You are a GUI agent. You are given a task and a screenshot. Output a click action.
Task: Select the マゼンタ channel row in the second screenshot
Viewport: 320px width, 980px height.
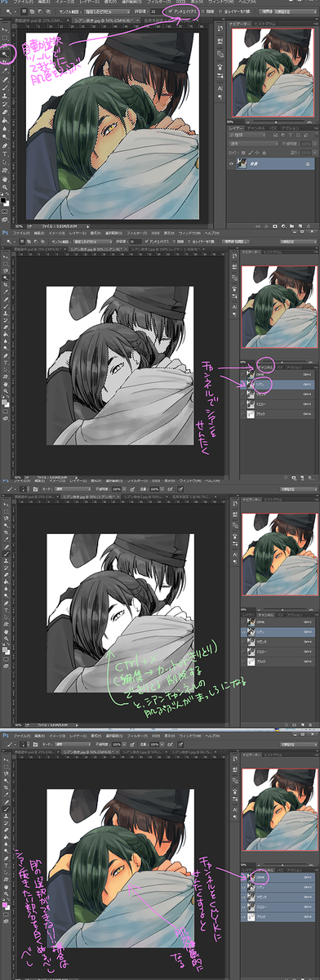[278, 394]
